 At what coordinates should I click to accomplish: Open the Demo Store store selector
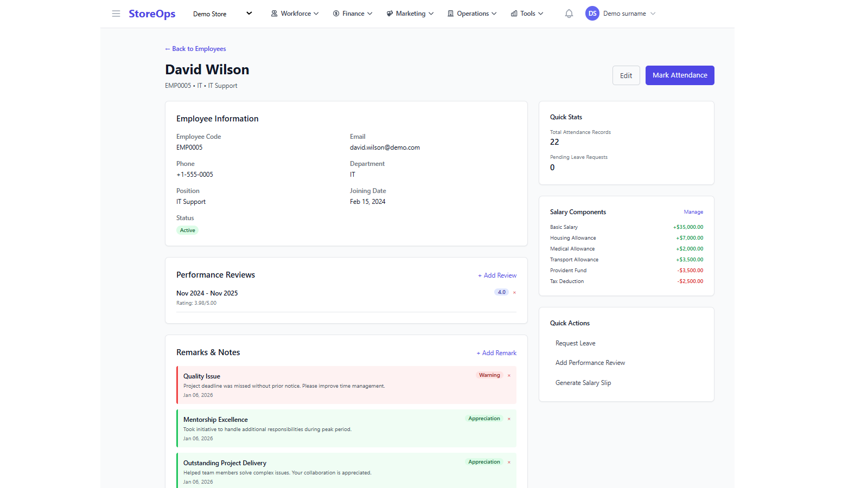[222, 14]
